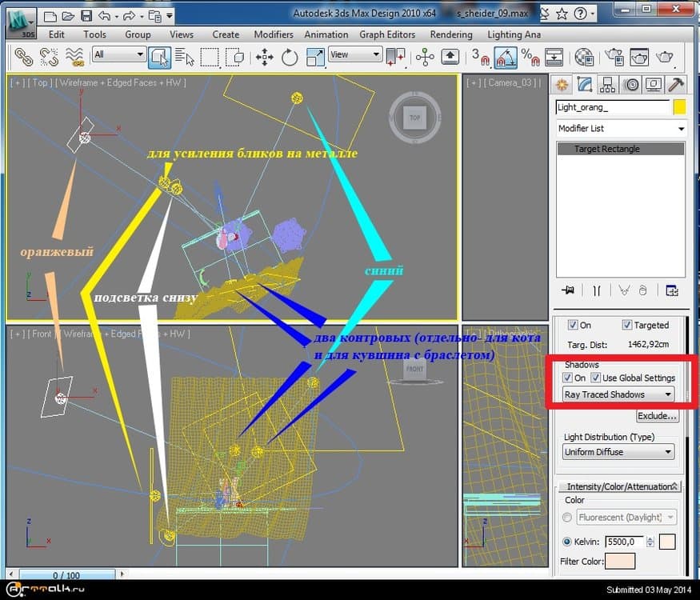The width and height of the screenshot is (700, 600).
Task: Switch to Create command panel tab
Action: (x=562, y=84)
